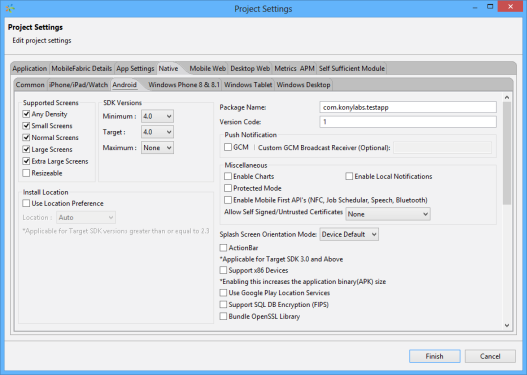Uncheck Large Screens option
Image resolution: width=527 pixels, height=375 pixels.
pyautogui.click(x=26, y=149)
